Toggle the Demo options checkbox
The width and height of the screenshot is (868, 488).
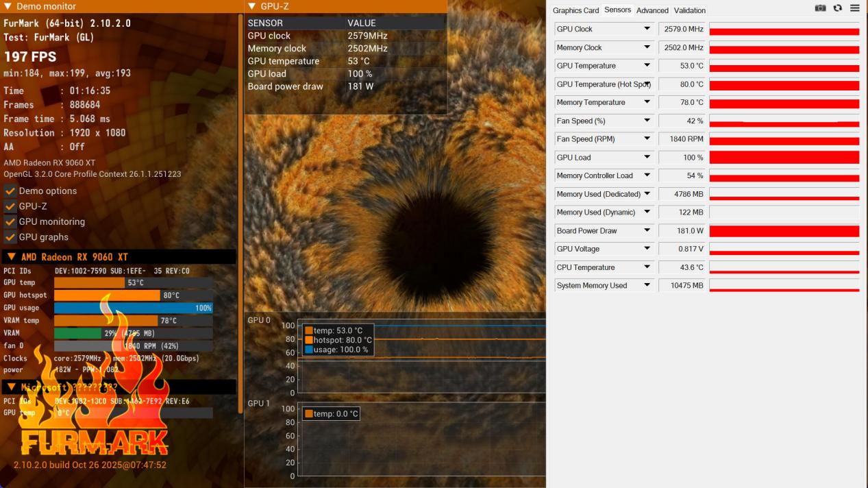click(10, 191)
